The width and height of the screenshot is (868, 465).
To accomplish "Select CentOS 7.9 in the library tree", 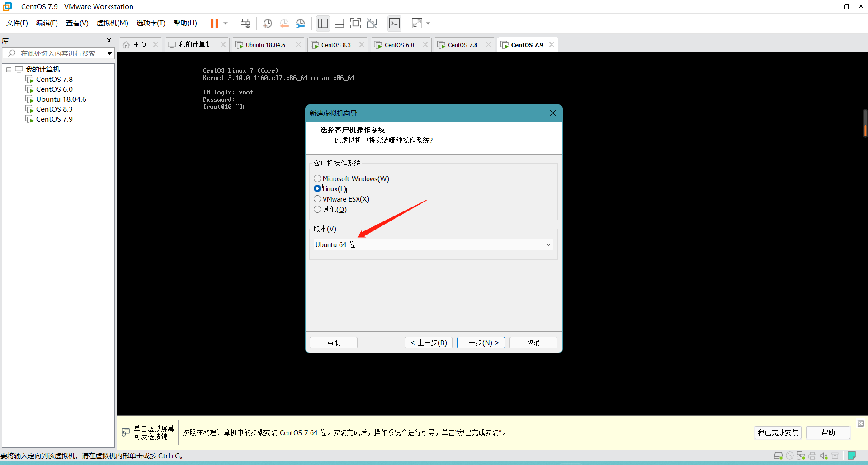I will pyautogui.click(x=54, y=119).
